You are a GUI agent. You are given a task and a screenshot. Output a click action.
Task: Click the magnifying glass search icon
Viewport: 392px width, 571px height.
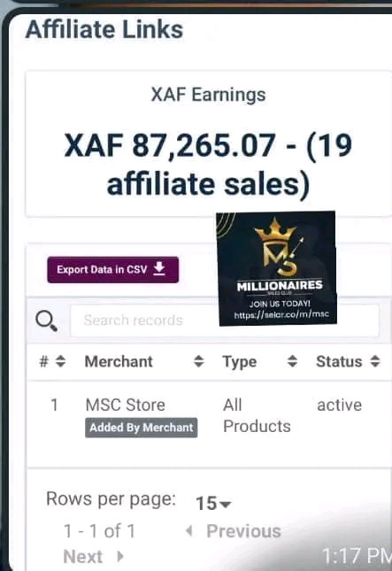(46, 320)
